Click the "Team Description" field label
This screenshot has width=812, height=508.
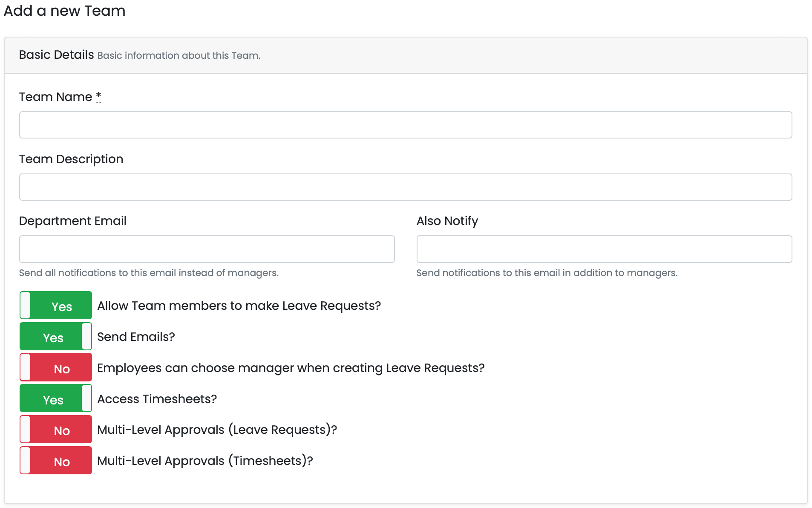[x=71, y=159]
